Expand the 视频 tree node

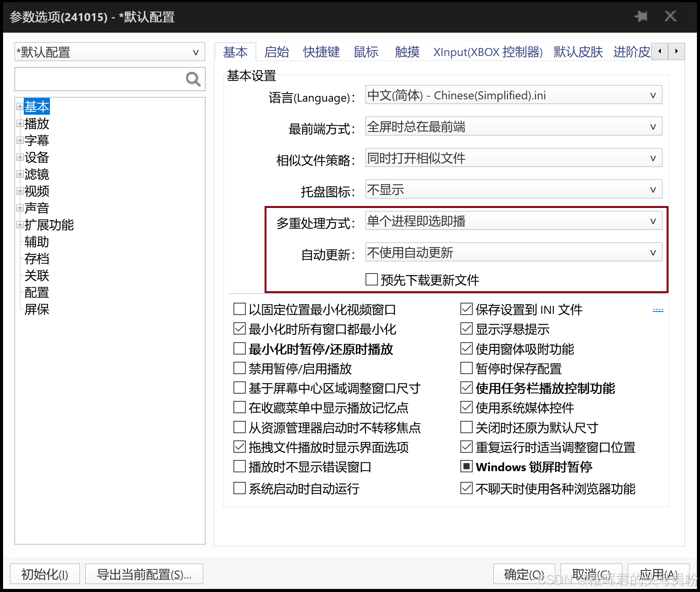tap(20, 191)
